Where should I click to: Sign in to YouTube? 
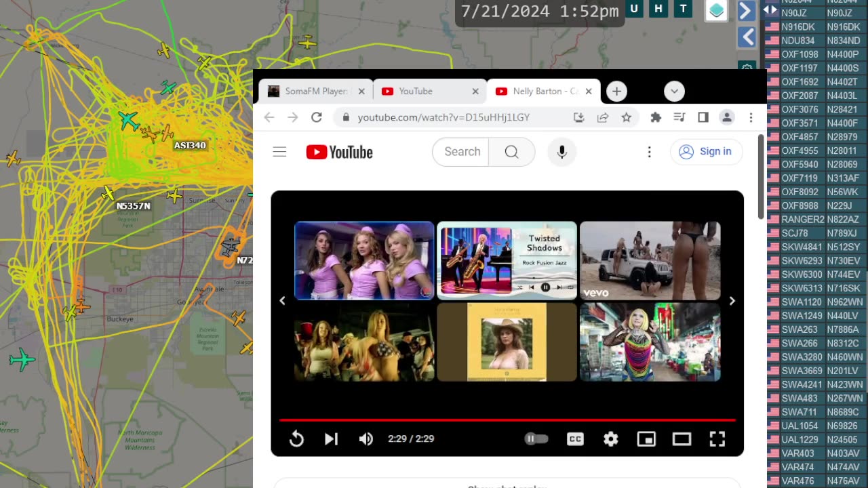tap(706, 152)
